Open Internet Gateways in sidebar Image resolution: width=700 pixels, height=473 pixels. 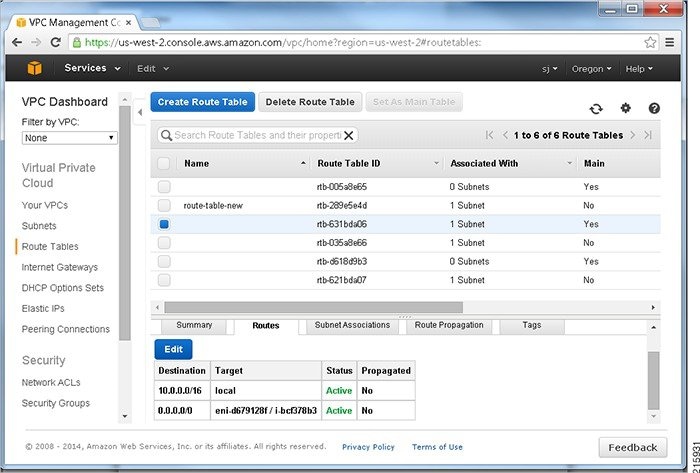[59, 267]
